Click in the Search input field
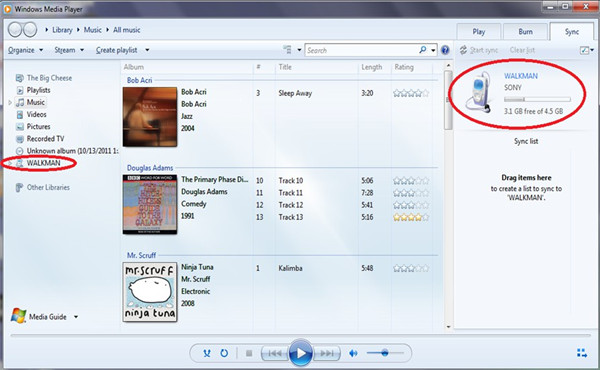The width and height of the screenshot is (600, 370). pyautogui.click(x=362, y=50)
